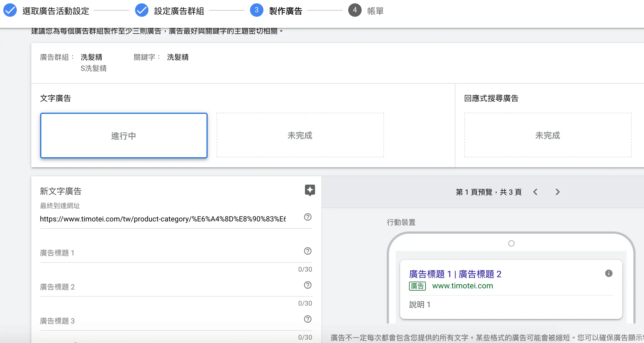Click the info icon on the ad preview
Screen dimensions: 644x343
click(609, 273)
